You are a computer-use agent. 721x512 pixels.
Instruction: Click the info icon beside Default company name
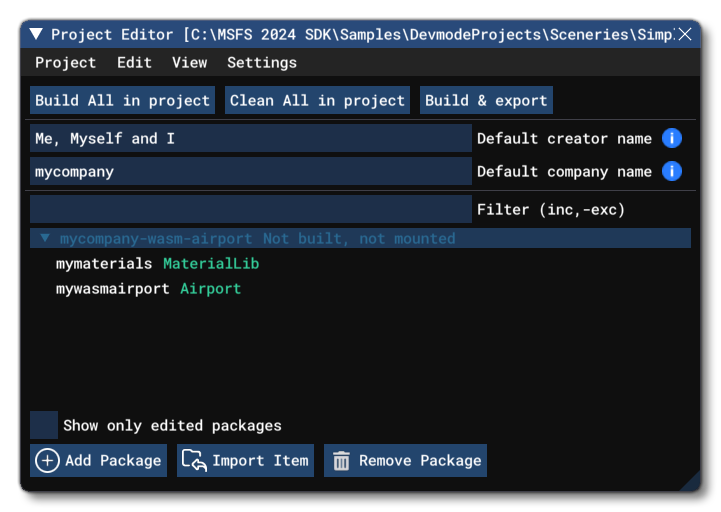point(673,171)
